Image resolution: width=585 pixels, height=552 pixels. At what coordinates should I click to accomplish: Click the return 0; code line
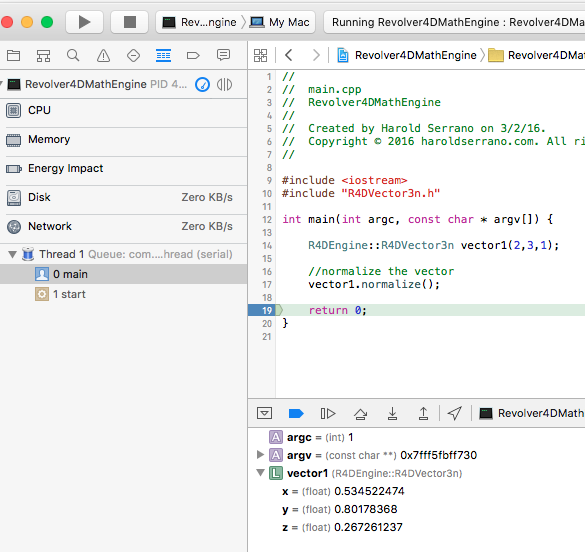pyautogui.click(x=338, y=310)
